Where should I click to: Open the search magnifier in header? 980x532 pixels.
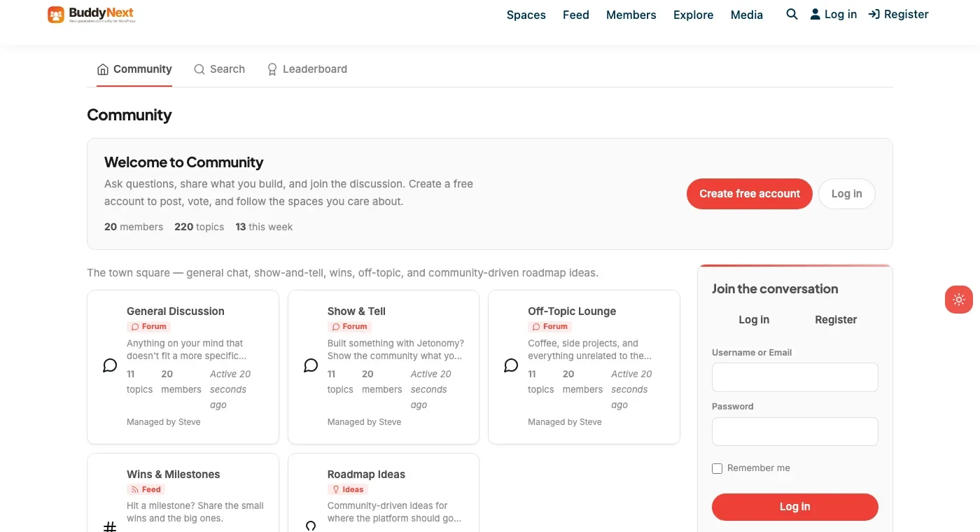792,14
